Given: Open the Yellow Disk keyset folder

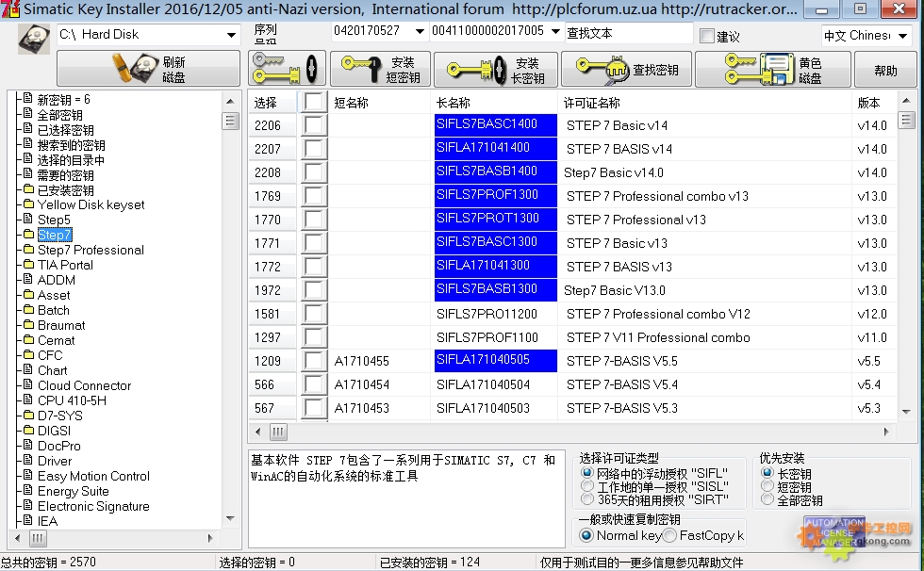Looking at the screenshot, I should [91, 204].
